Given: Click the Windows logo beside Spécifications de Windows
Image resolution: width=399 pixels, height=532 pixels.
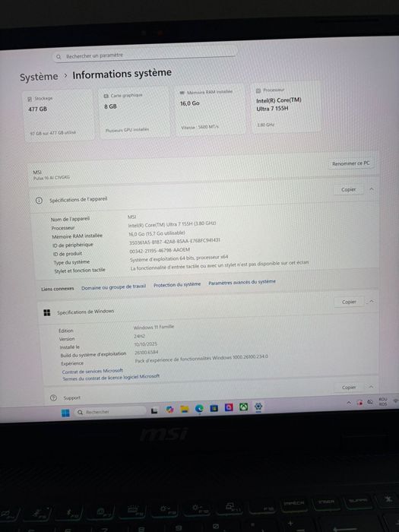Looking at the screenshot, I should 47,312.
